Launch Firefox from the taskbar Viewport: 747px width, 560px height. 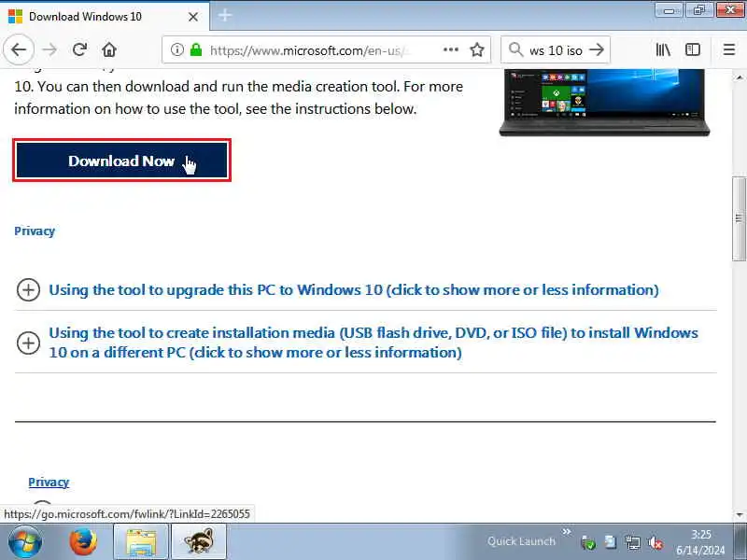[x=83, y=542]
